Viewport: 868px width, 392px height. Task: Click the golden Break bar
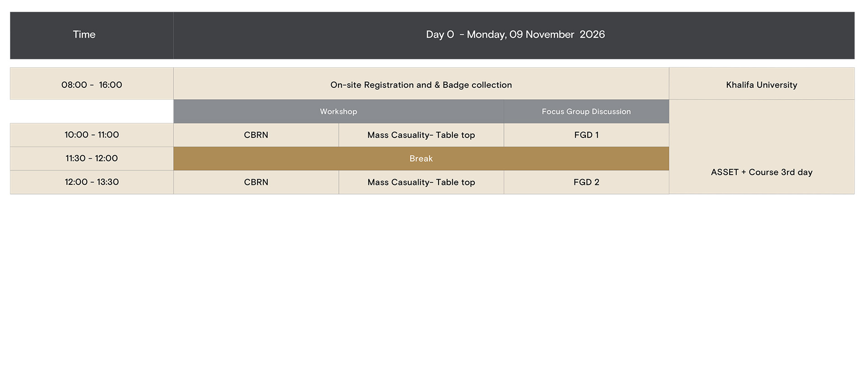(421, 159)
